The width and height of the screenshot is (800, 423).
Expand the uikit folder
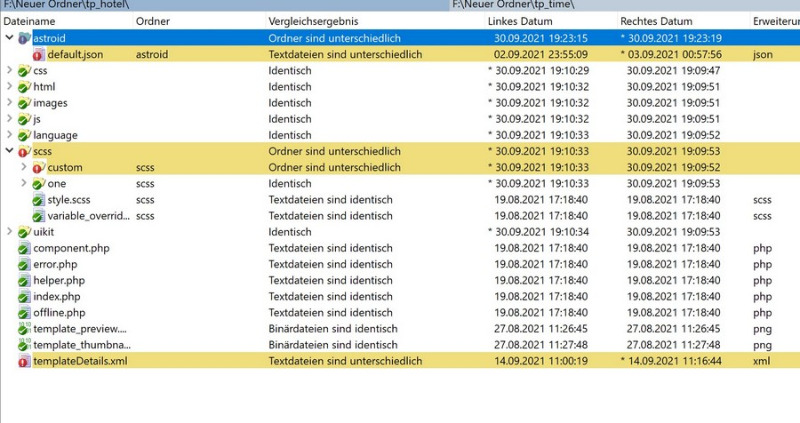tap(9, 232)
